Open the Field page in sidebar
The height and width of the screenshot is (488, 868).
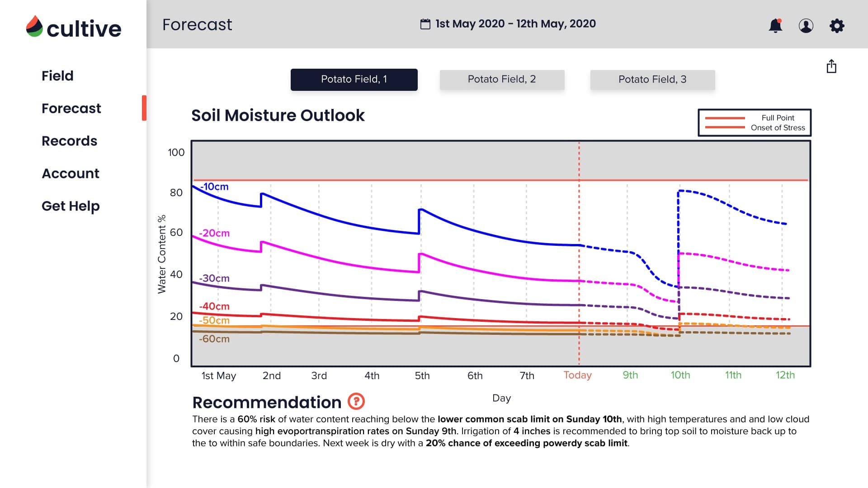[57, 76]
